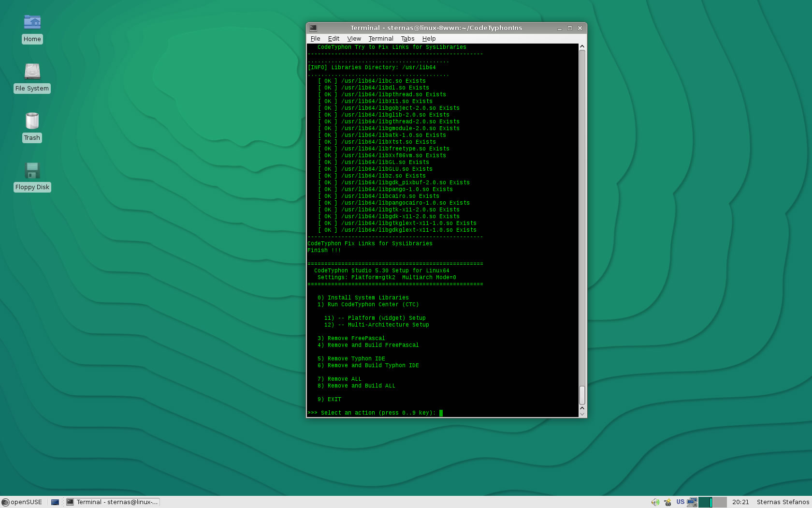Click 'CodeTyphon Studio 5.30 Setup for Linux64' line
This screenshot has width=812, height=508.
382,271
